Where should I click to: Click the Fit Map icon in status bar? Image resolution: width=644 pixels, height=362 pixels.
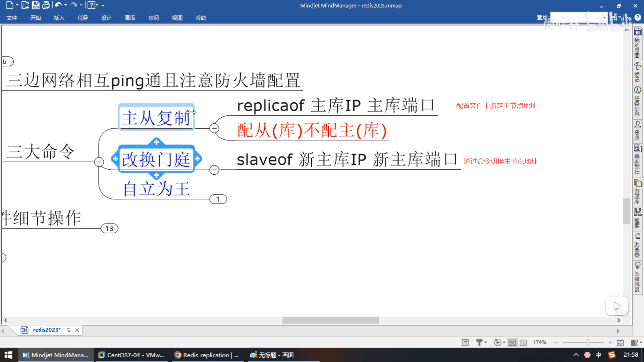(620, 343)
